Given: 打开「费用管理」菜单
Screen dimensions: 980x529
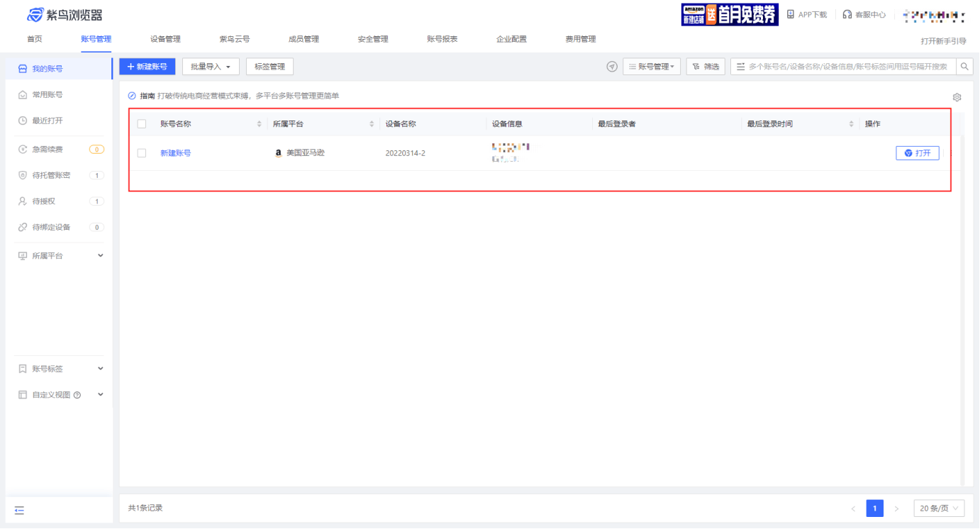Looking at the screenshot, I should [581, 39].
